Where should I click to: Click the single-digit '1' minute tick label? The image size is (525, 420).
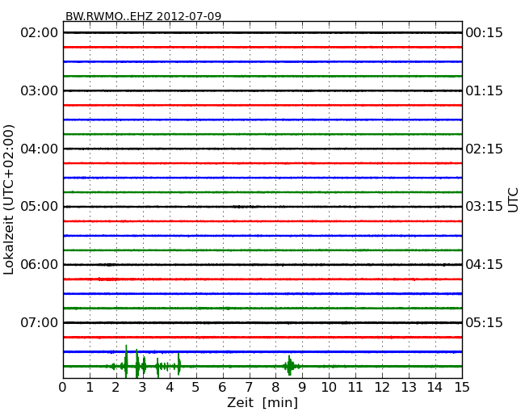90,387
